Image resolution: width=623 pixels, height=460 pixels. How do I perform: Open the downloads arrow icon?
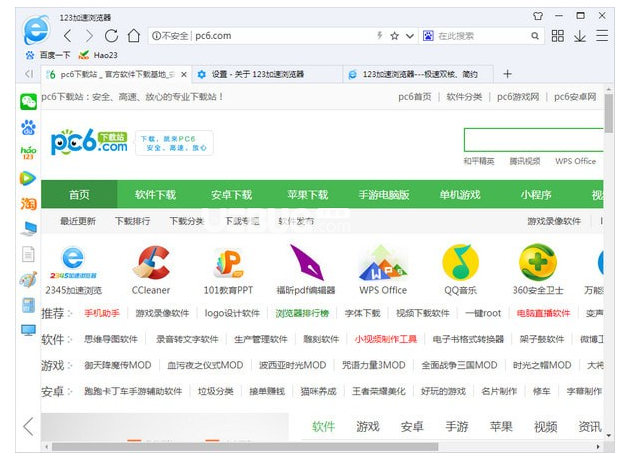pos(580,36)
